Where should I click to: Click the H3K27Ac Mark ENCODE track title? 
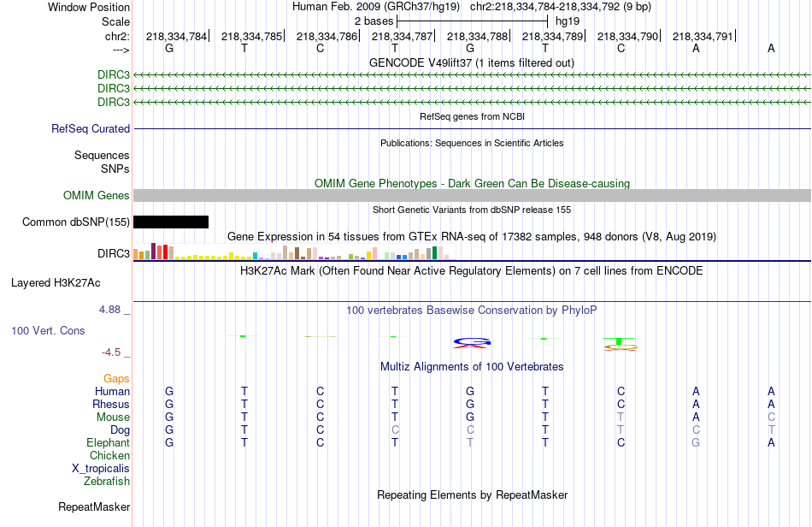tap(472, 270)
